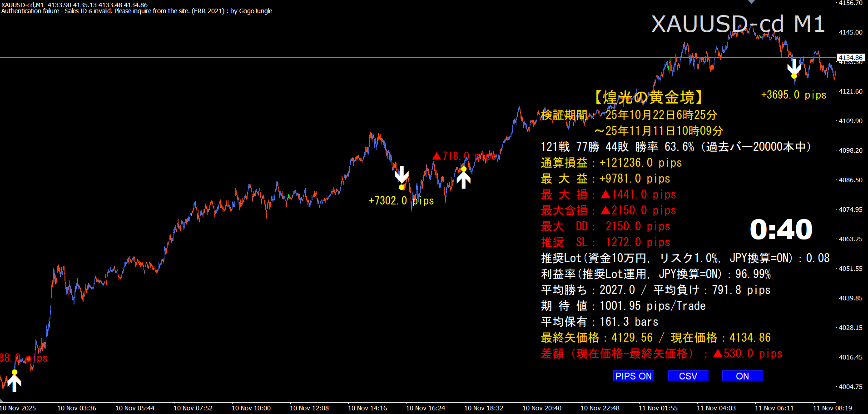
Task: Select white down arrow above +3695.0 pips
Action: (x=794, y=66)
